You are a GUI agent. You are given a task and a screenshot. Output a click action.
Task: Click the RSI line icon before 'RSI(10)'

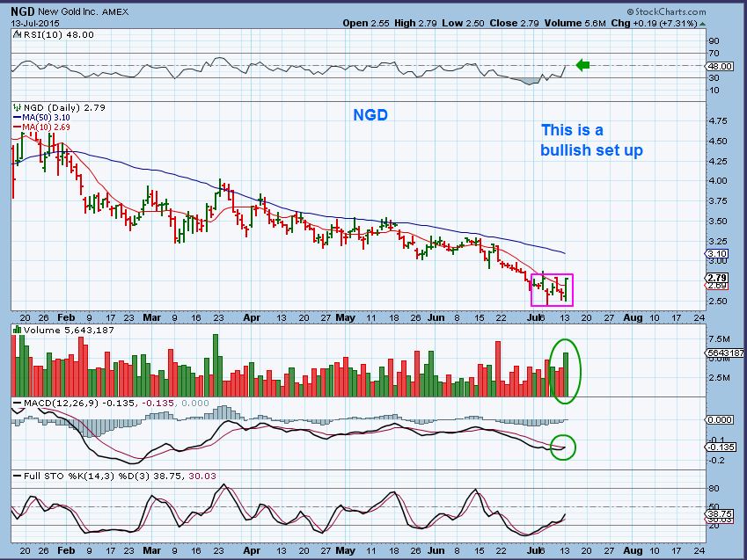pyautogui.click(x=17, y=34)
